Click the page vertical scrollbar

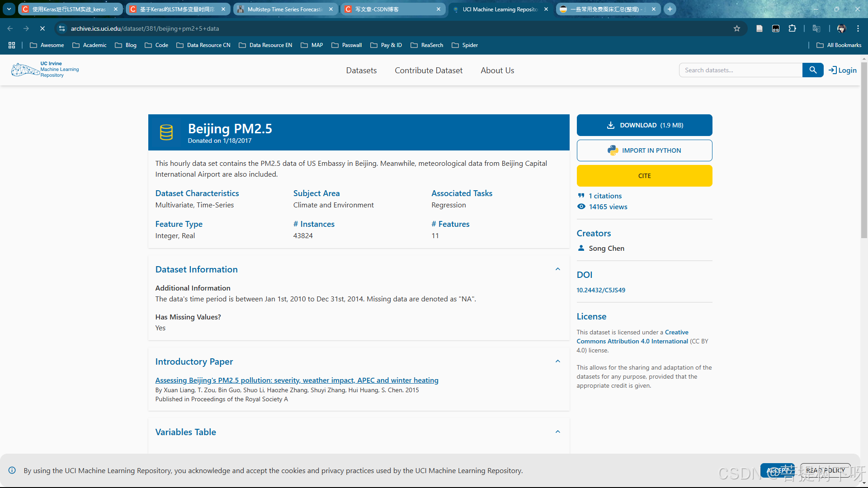tap(864, 149)
